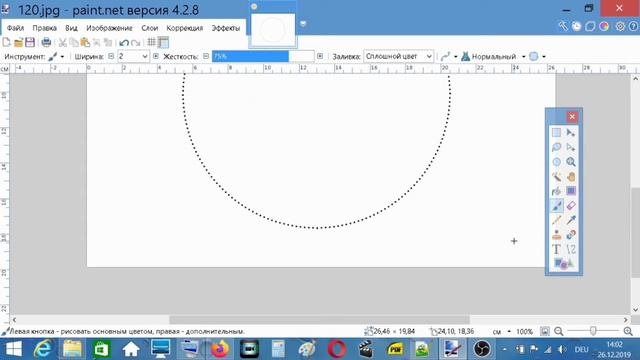
Task: Toggle the History window icon
Action: pos(576,27)
